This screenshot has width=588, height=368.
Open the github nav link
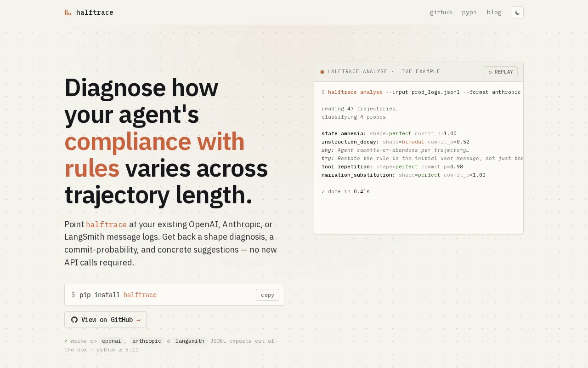point(441,12)
